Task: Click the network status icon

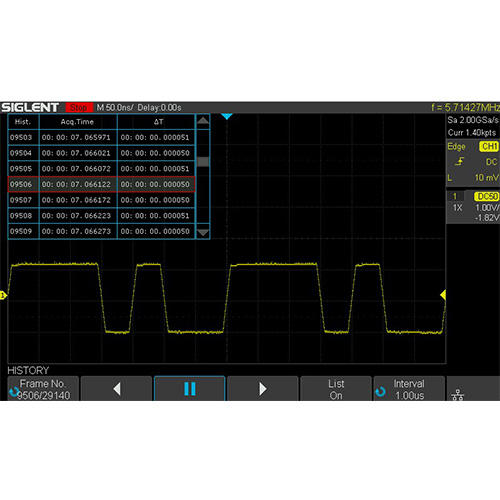Action: coord(458,395)
